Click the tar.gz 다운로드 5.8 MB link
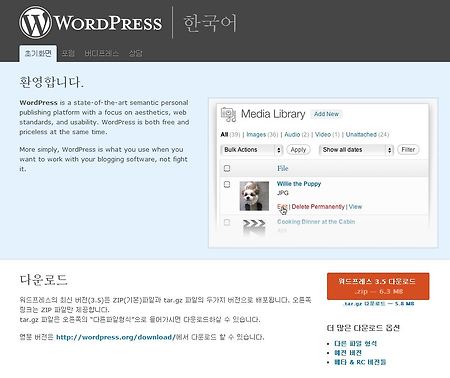 pos(379,304)
